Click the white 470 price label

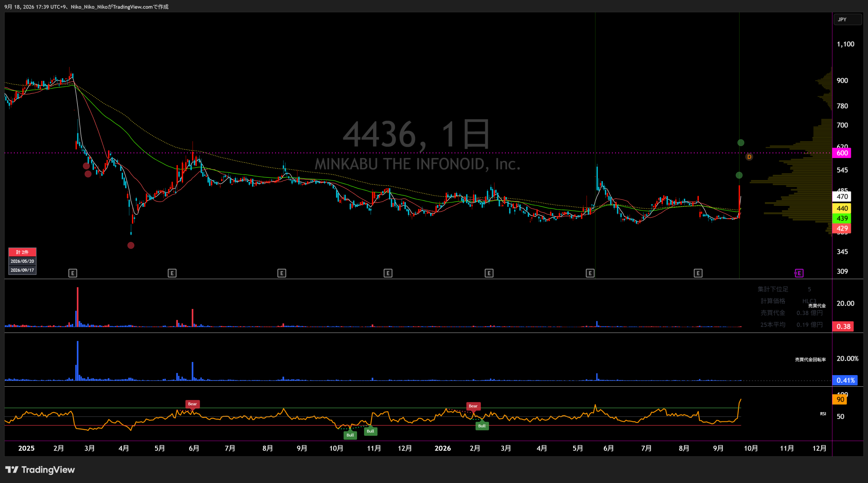point(842,196)
